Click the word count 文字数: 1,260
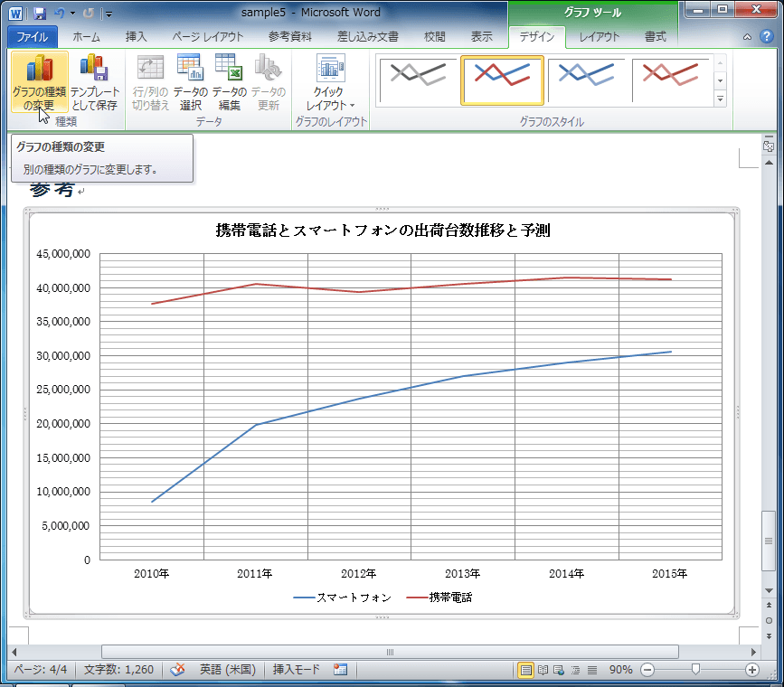Image resolution: width=784 pixels, height=687 pixels. coord(118,670)
